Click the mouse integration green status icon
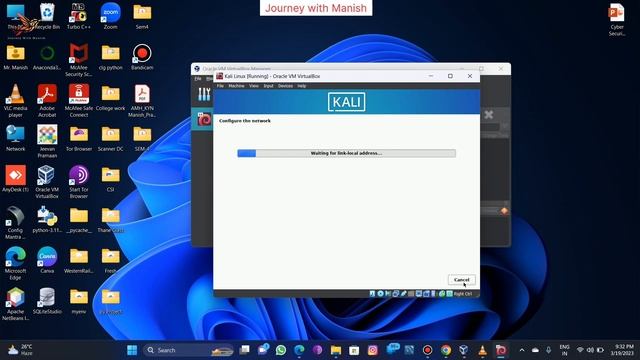 coord(442,294)
